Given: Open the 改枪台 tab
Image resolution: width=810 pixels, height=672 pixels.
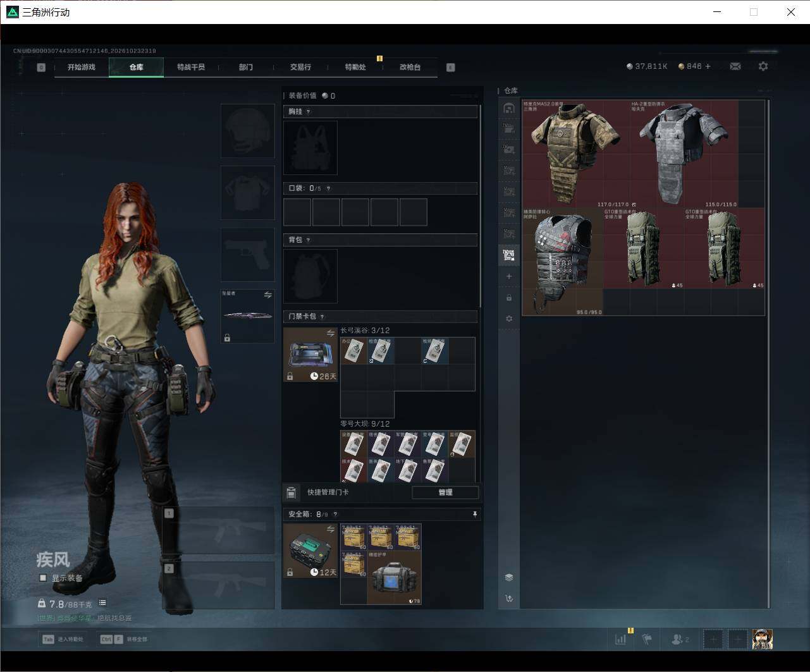Looking at the screenshot, I should [x=410, y=67].
